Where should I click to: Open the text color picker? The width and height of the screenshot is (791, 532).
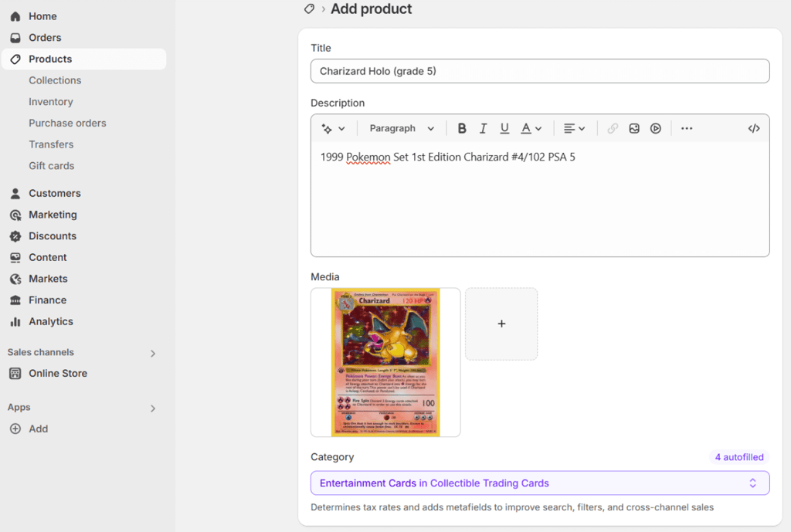coord(531,129)
